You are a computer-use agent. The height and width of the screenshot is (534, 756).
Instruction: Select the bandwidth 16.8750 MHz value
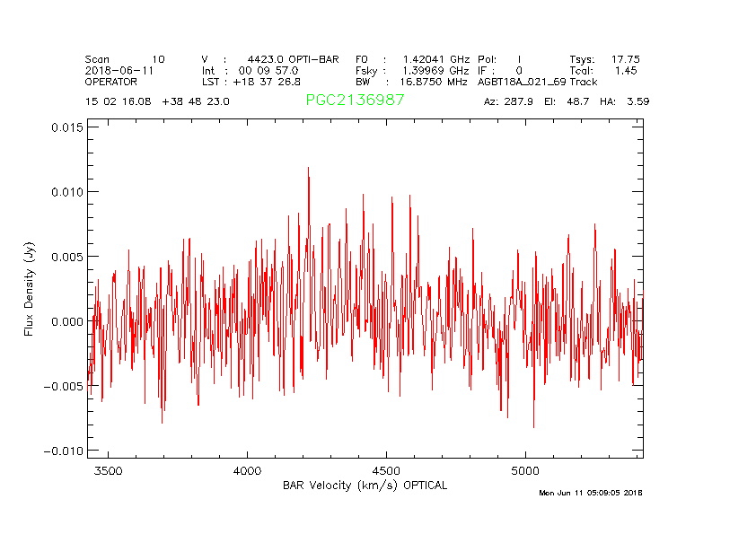[x=434, y=82]
